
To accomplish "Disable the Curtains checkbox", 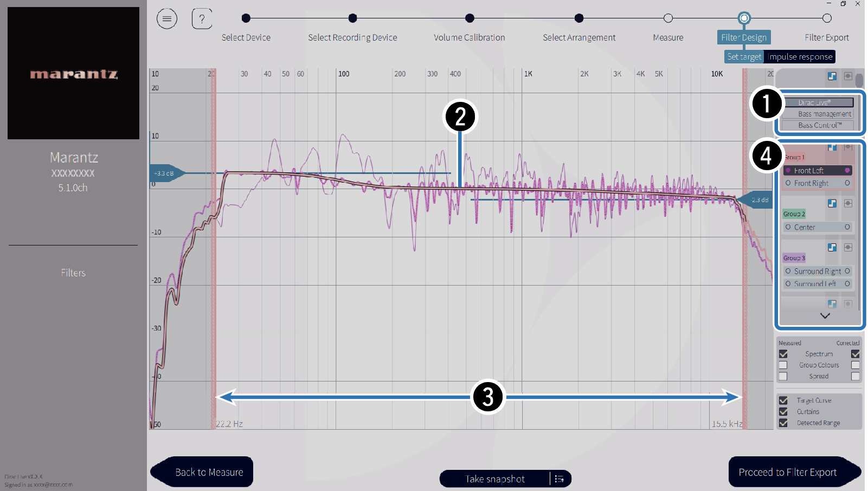I will (x=783, y=412).
